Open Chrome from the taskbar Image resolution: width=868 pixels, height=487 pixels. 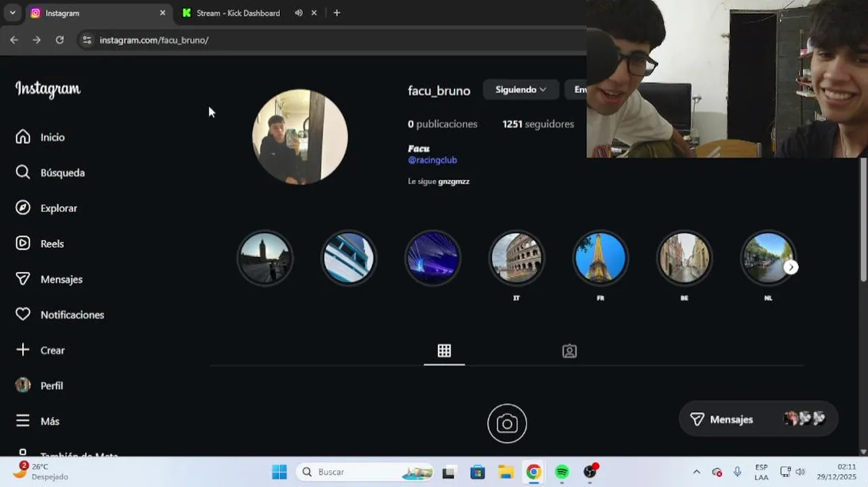533,471
